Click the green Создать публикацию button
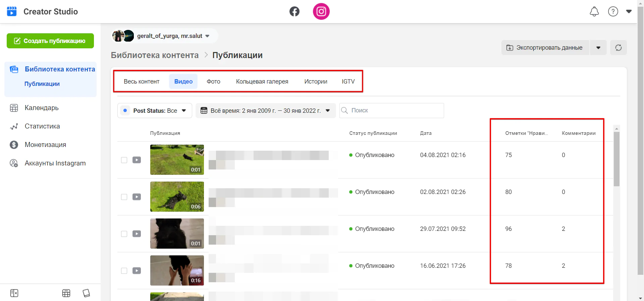This screenshot has width=644, height=301. (50, 41)
